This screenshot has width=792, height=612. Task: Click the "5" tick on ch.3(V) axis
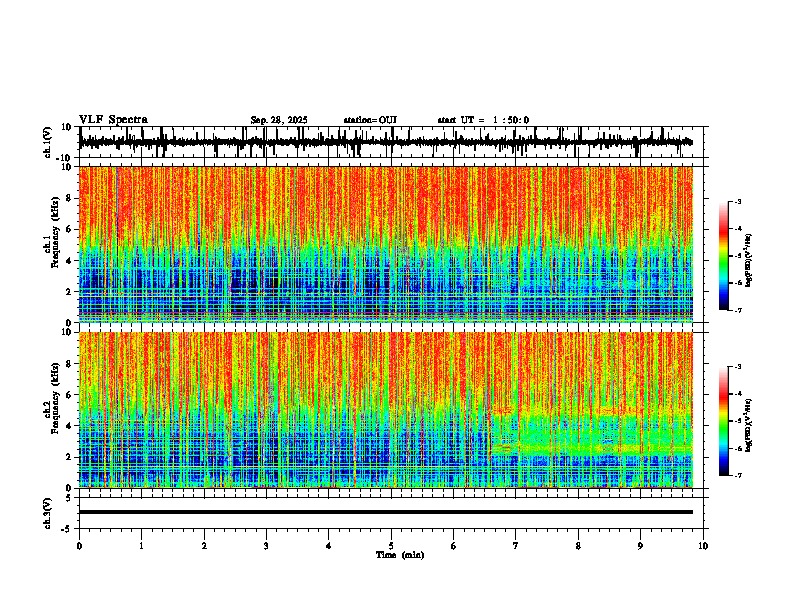[x=68, y=498]
